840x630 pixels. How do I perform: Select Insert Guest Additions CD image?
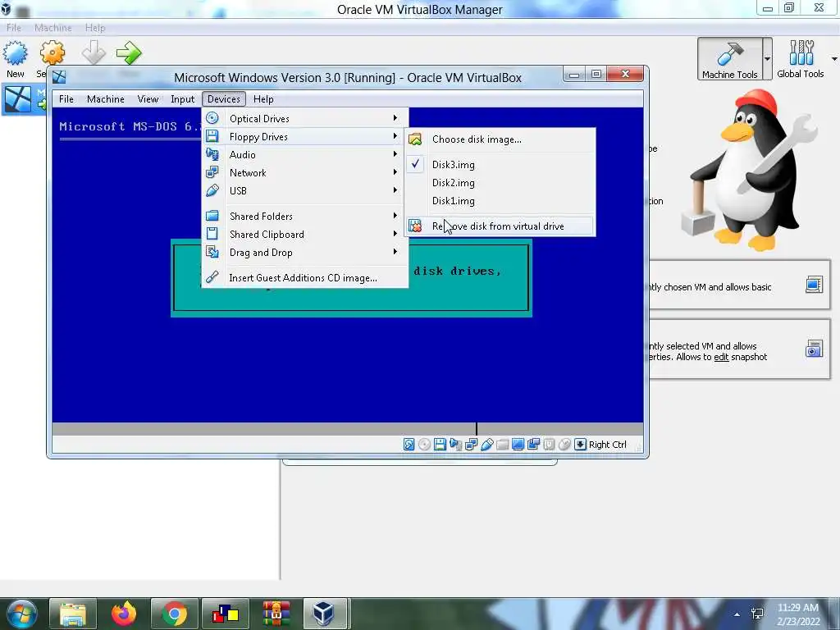click(305, 277)
